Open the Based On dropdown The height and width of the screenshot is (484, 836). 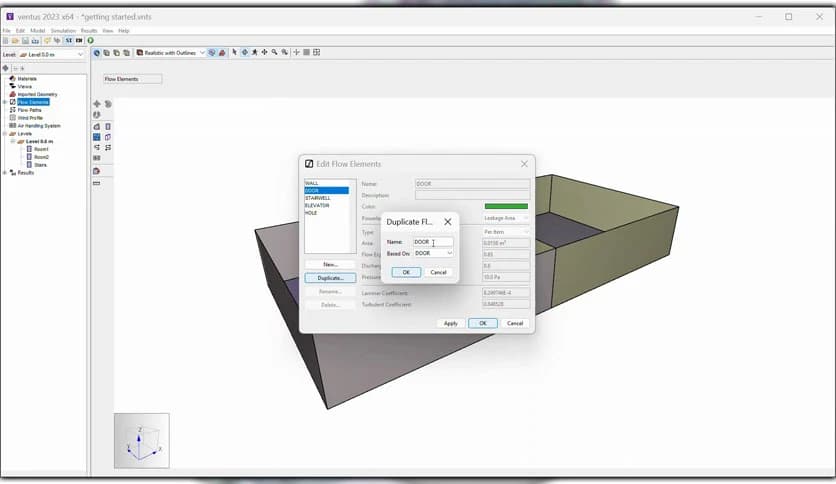pos(434,254)
